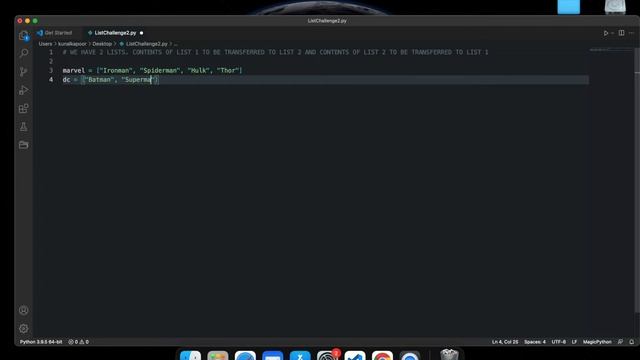Open the Explorer view in activity bar
The width and height of the screenshot is (640, 360).
coord(24,36)
